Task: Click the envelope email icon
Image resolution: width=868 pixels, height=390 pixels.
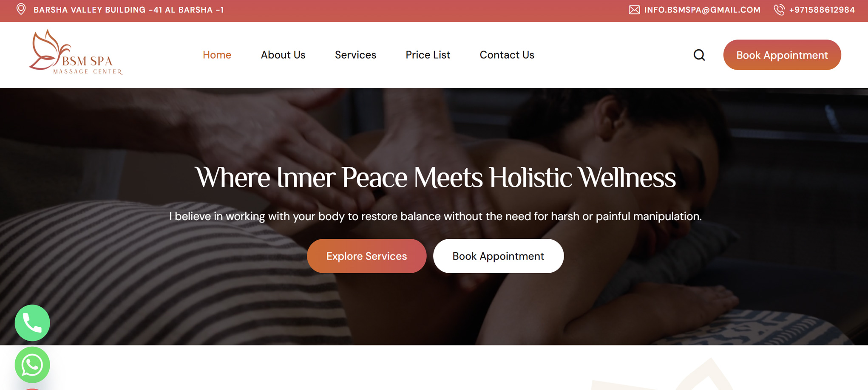Action: pyautogui.click(x=634, y=10)
